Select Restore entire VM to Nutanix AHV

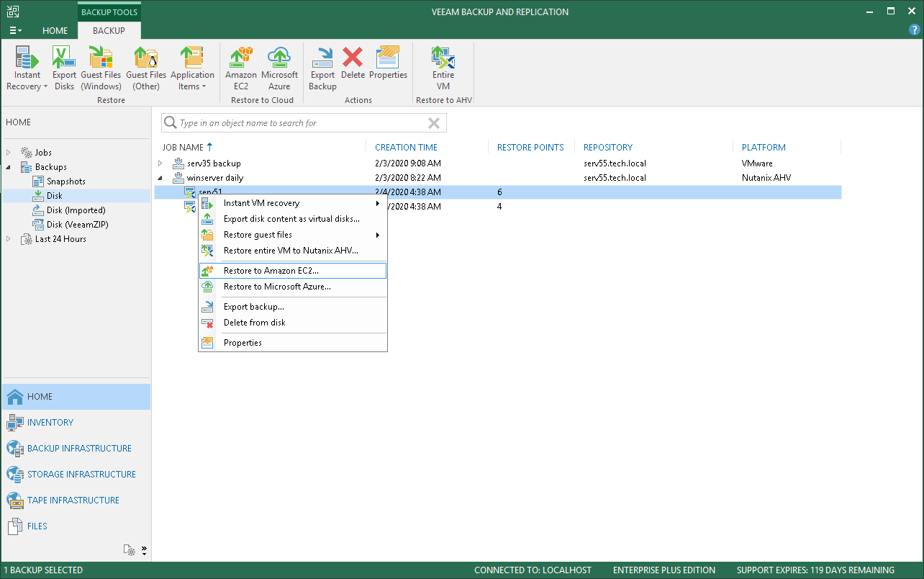point(293,251)
